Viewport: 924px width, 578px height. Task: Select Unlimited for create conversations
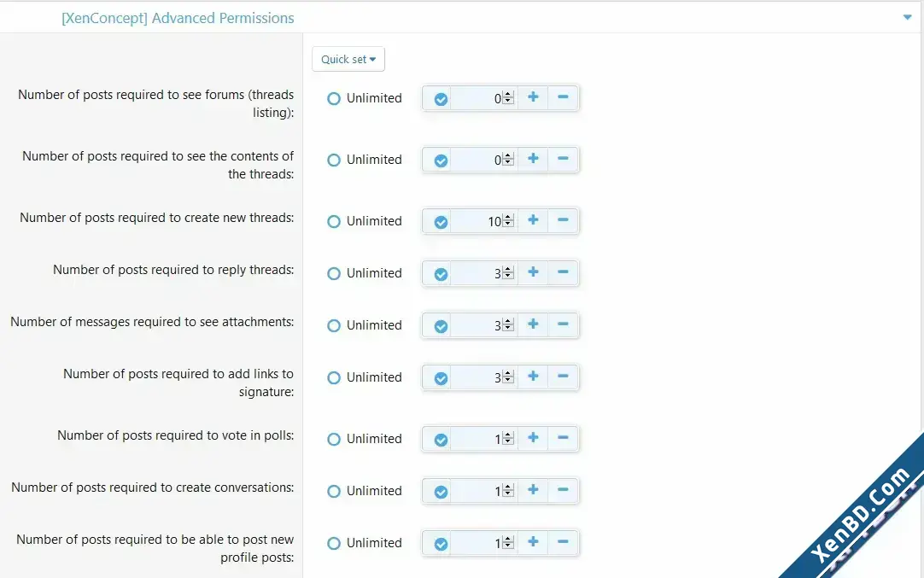point(334,491)
